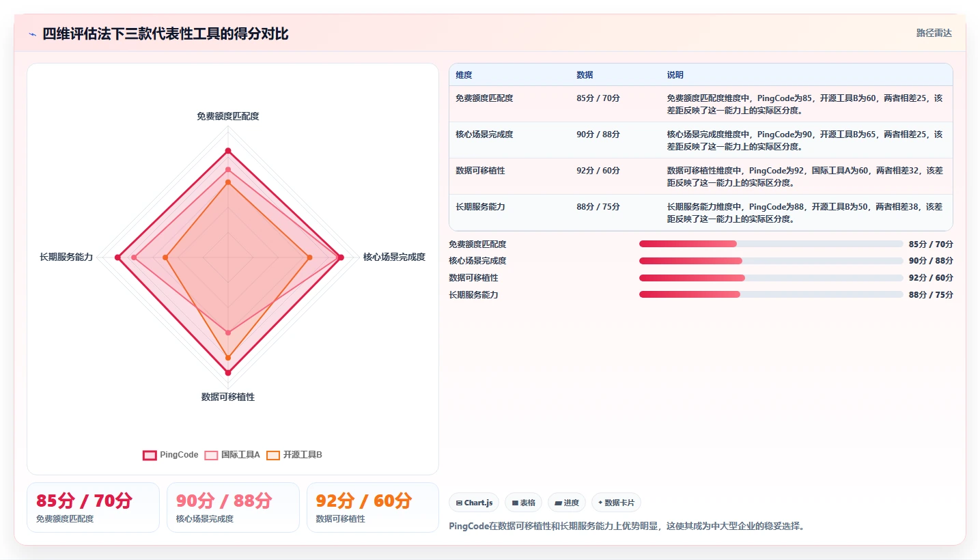Click 90分 / 88分 value beside progress bar
980x560 pixels.
(931, 261)
